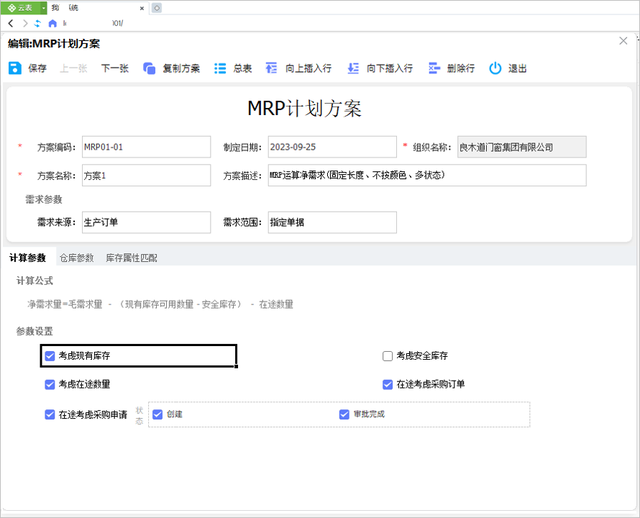Click the 净需求量 formula text

click(160, 305)
